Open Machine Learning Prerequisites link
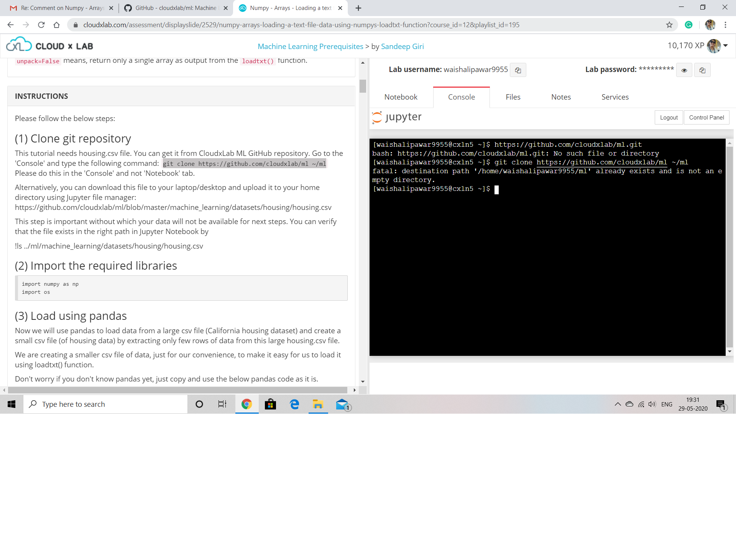736x560 pixels. [310, 46]
